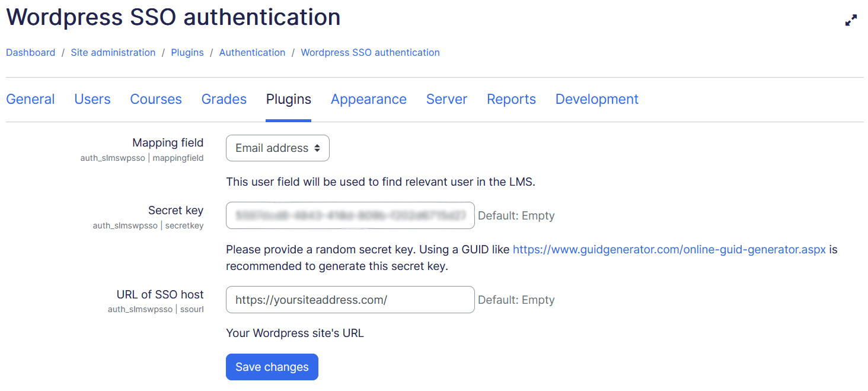Focus the Secret key input field
This screenshot has height=391, width=868.
(350, 215)
